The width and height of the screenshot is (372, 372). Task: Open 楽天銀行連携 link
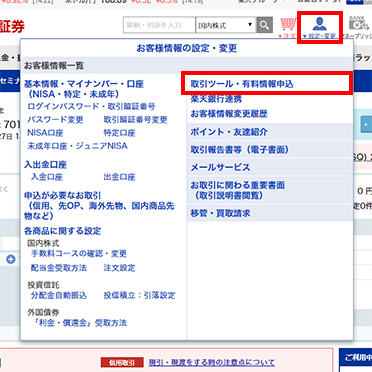click(216, 99)
